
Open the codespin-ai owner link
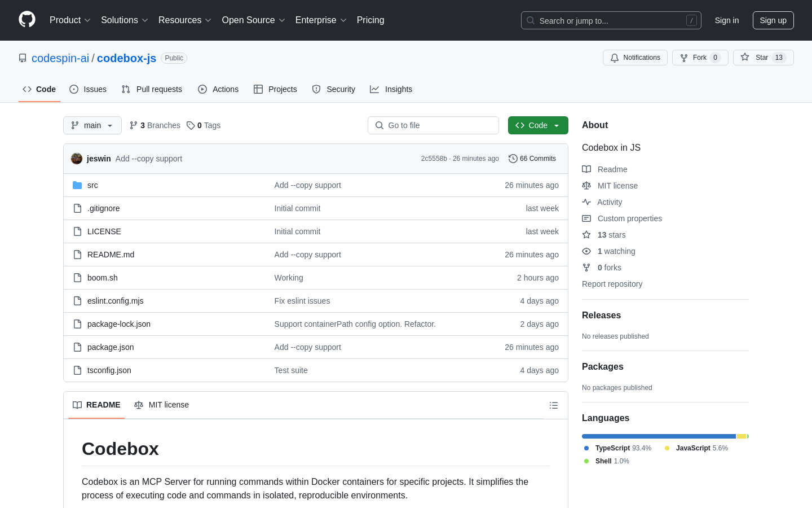click(60, 58)
